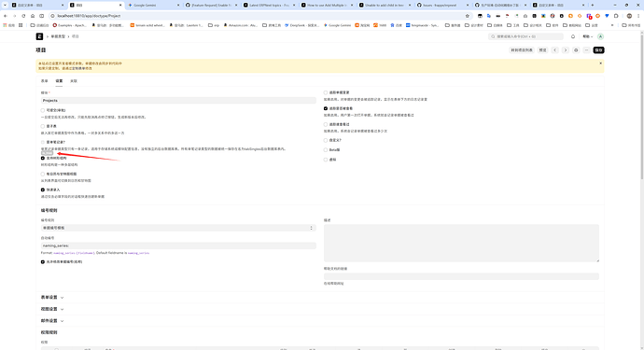Image resolution: width=644 pixels, height=350 pixels.
Task: Open the 帮助 help dropdown
Action: [587, 36]
